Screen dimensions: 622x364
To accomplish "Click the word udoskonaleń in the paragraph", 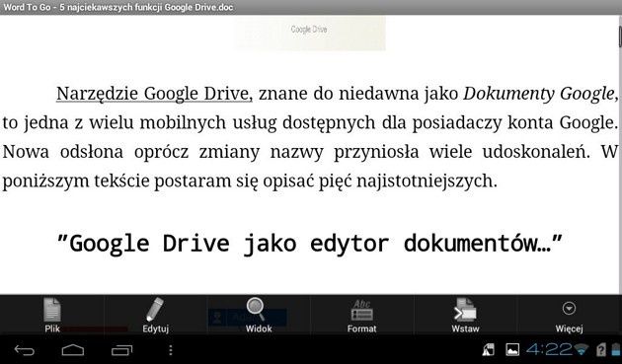I will click(536, 152).
